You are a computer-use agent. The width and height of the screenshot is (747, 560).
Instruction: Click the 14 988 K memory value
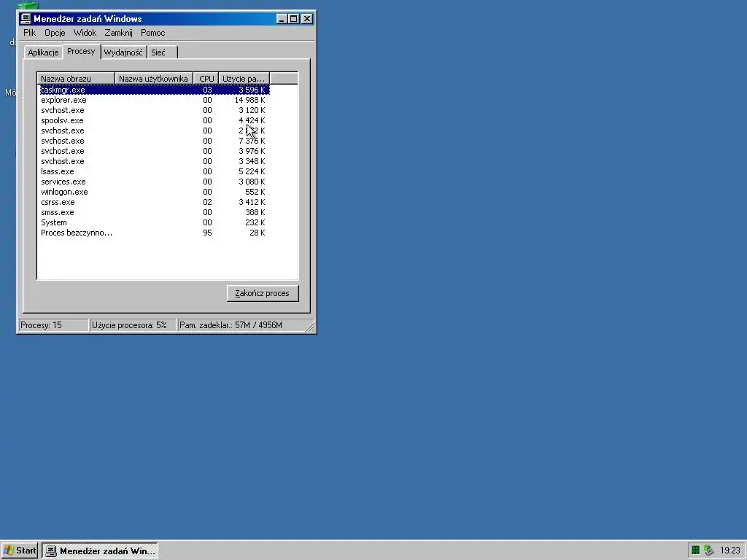click(x=249, y=100)
